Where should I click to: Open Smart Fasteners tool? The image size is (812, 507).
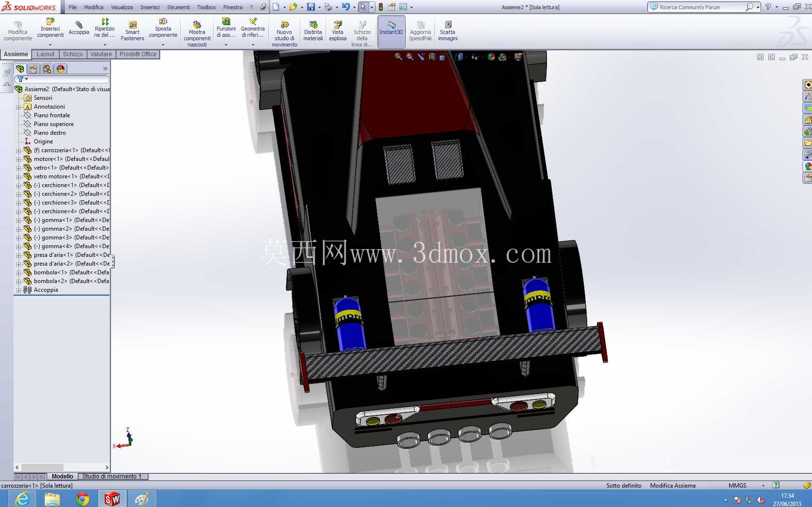[x=132, y=30]
